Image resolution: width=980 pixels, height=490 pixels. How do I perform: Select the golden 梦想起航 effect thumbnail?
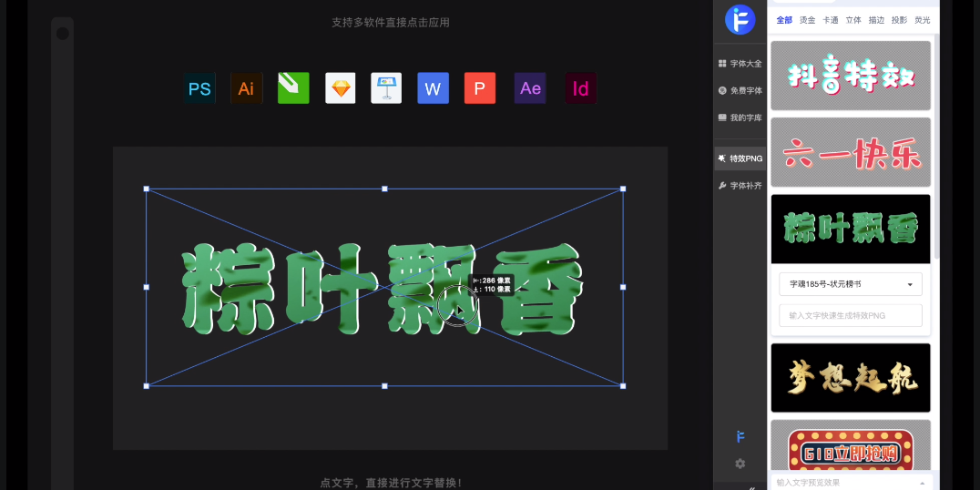[850, 377]
